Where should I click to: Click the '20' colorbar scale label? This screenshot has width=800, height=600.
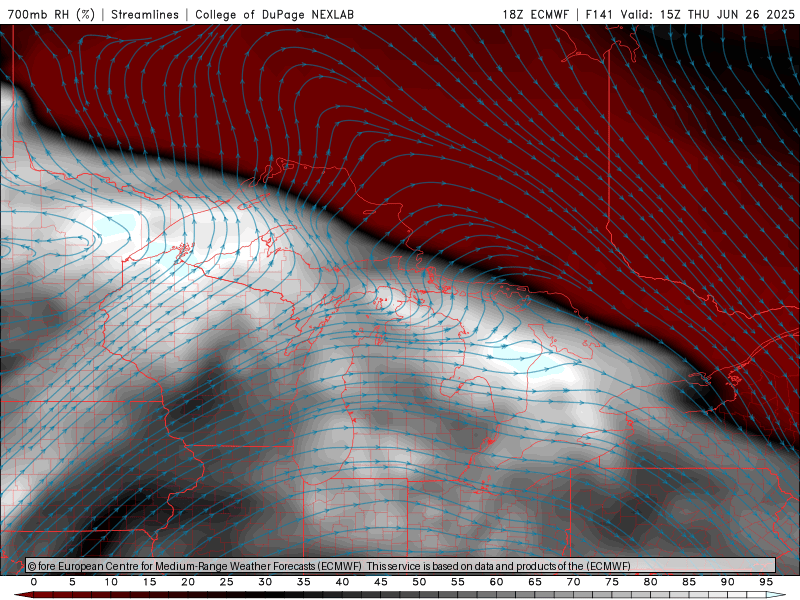pyautogui.click(x=188, y=582)
